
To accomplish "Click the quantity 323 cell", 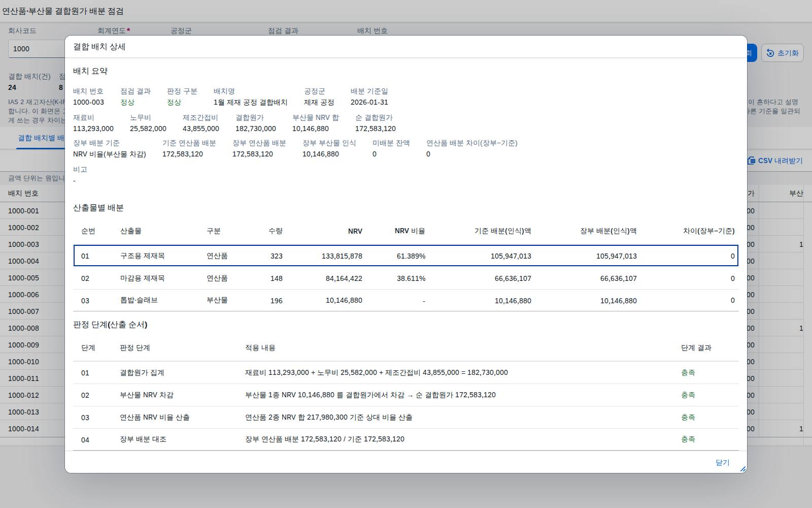I will click(x=277, y=256).
